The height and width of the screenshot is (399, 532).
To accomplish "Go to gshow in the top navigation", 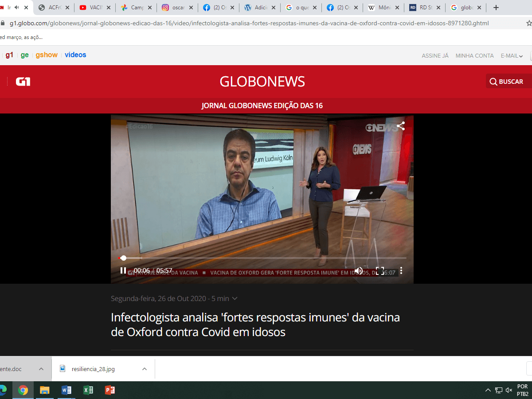I will click(47, 55).
